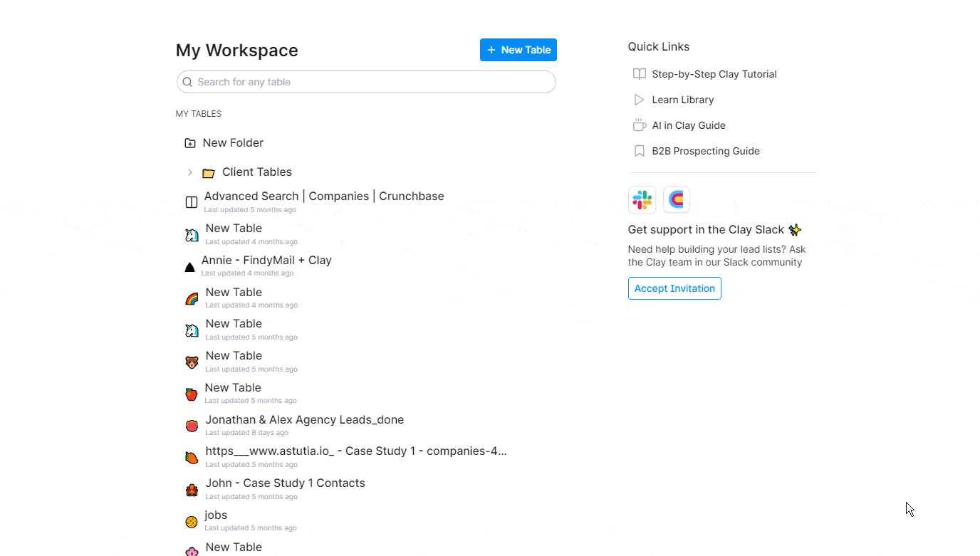
Task: Click the table layout icon beside Advanced Search
Action: click(192, 202)
